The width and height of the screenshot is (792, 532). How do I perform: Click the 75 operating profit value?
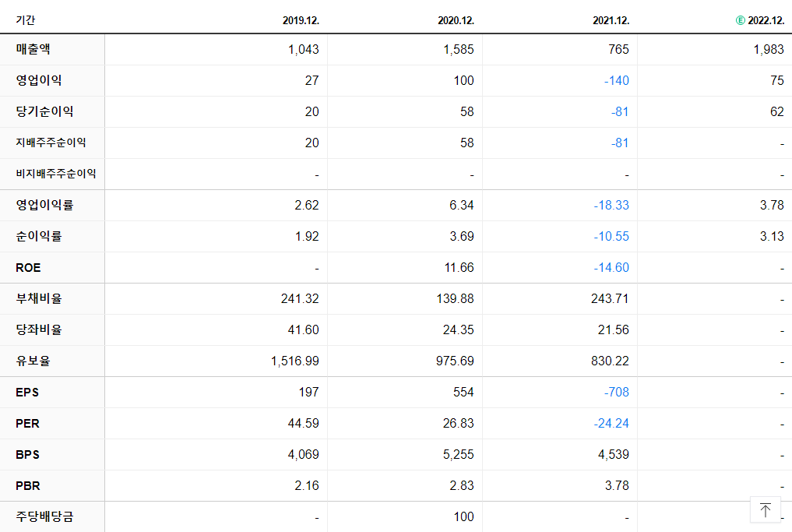(777, 81)
